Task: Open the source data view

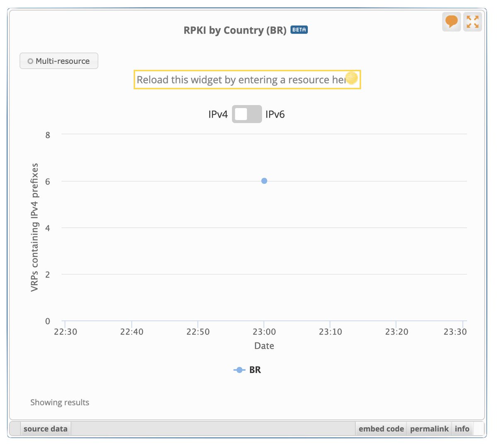Action: click(x=45, y=429)
